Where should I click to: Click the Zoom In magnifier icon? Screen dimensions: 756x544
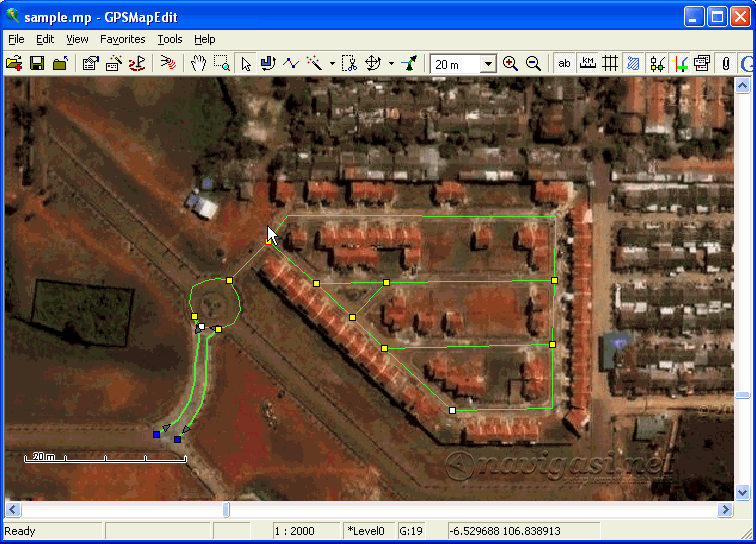[510, 63]
